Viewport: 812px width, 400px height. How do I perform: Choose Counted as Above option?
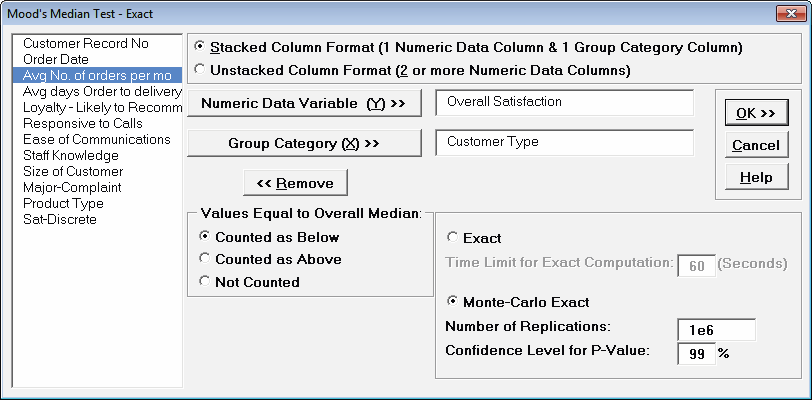(x=206, y=259)
